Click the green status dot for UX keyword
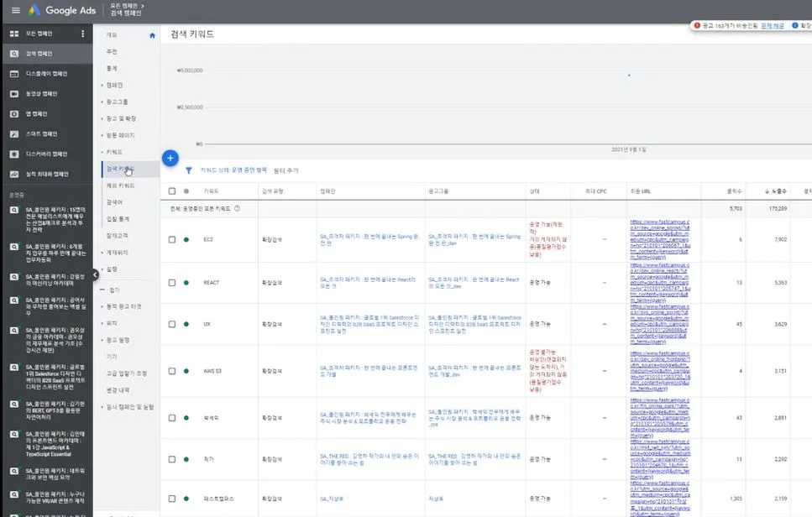Viewport: 812px width, 517px height. (186, 324)
